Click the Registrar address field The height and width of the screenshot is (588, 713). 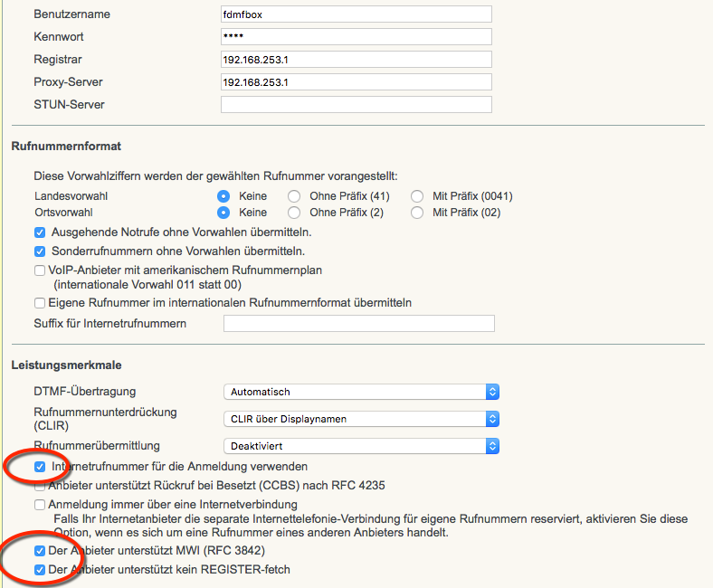[x=356, y=60]
